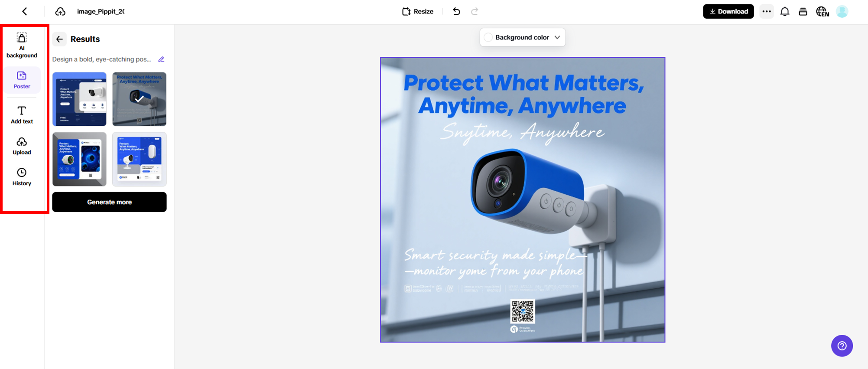
Task: Open the notifications bell
Action: [x=785, y=11]
